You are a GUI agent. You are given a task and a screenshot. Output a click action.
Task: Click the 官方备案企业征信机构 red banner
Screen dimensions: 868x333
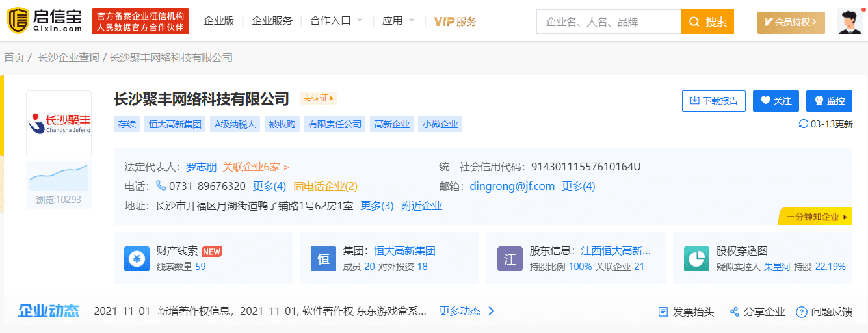tap(140, 22)
